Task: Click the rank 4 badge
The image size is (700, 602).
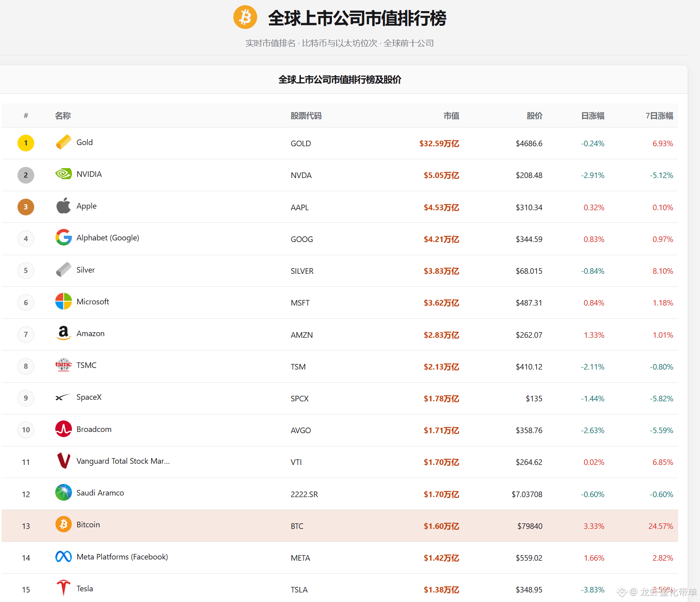Action: [26, 239]
